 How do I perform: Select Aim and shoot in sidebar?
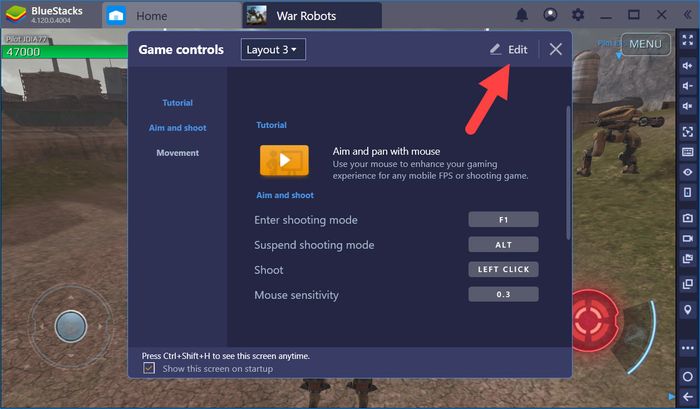177,128
